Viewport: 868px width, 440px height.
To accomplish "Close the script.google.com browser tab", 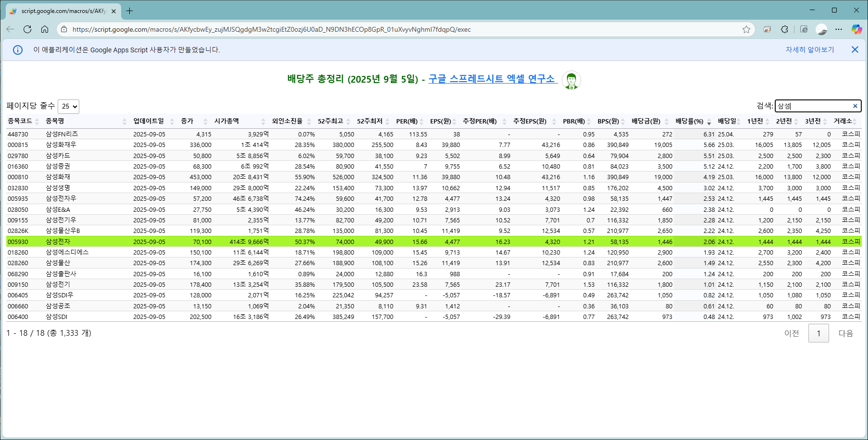I will [113, 11].
